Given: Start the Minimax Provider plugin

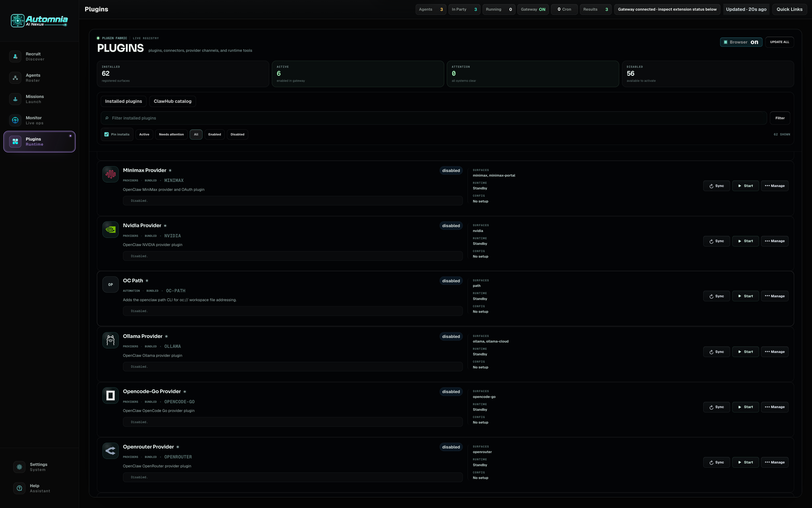Looking at the screenshot, I should [x=745, y=186].
